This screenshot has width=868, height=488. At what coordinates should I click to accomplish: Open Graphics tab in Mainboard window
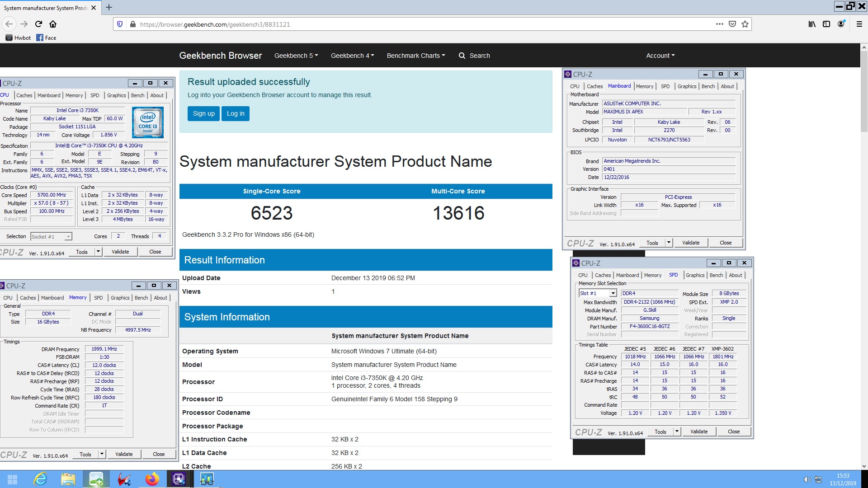pos(687,86)
